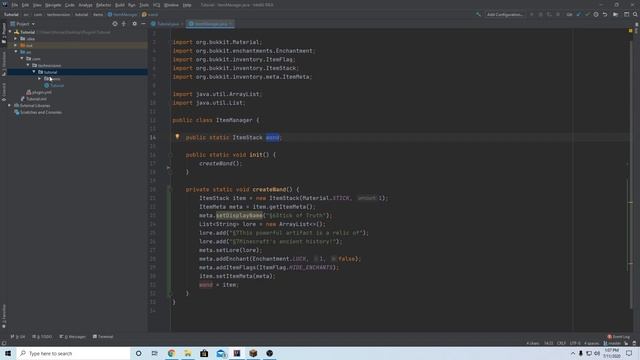Open IntelliJ IDEA taskbar icon
Screen dimensions: 640x360
click(237, 353)
